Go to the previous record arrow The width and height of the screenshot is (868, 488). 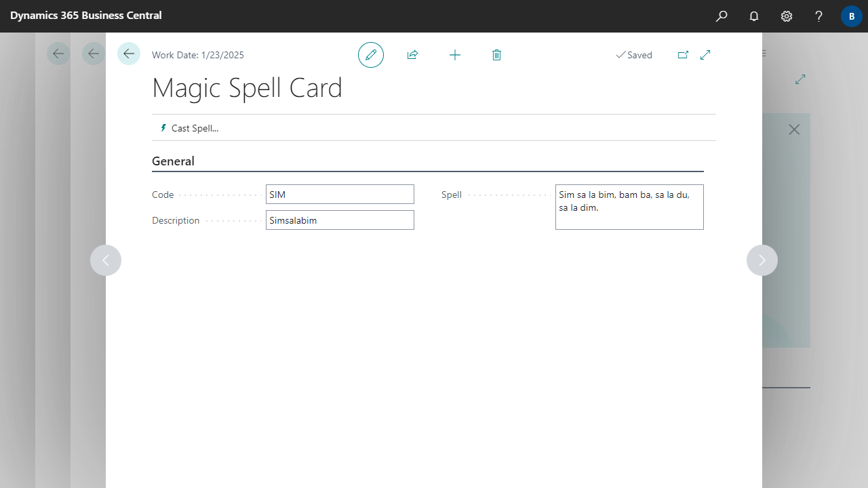[x=106, y=260]
